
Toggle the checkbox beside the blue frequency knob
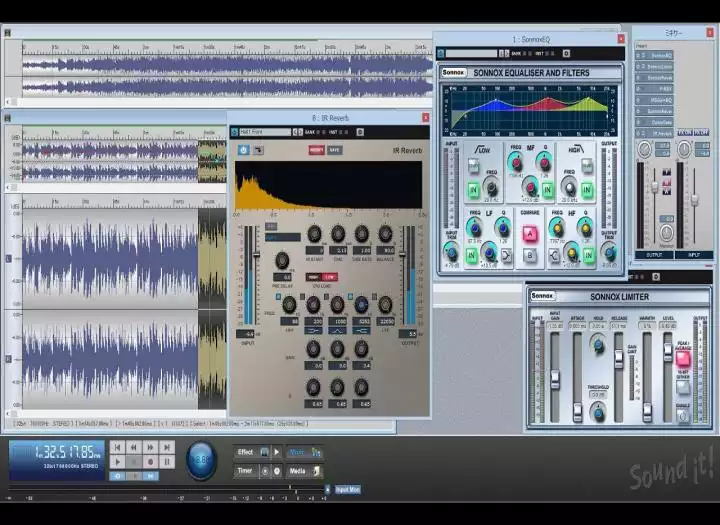pyautogui.click(x=350, y=297)
